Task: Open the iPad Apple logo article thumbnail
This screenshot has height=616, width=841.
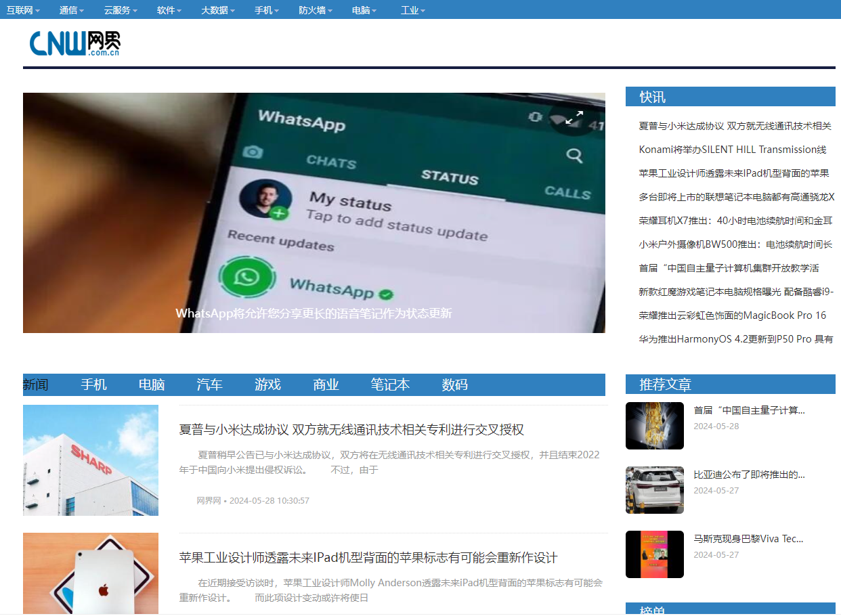Action: coord(91,573)
